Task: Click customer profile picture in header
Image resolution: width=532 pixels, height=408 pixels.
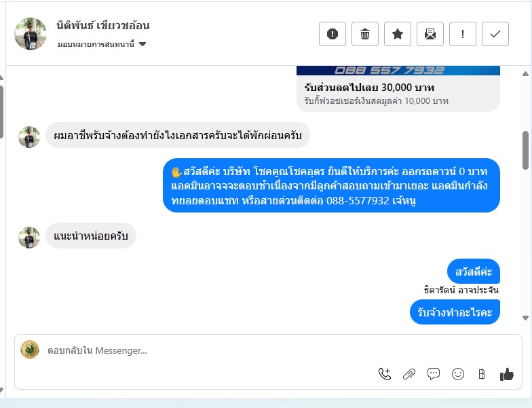Action: point(31,34)
